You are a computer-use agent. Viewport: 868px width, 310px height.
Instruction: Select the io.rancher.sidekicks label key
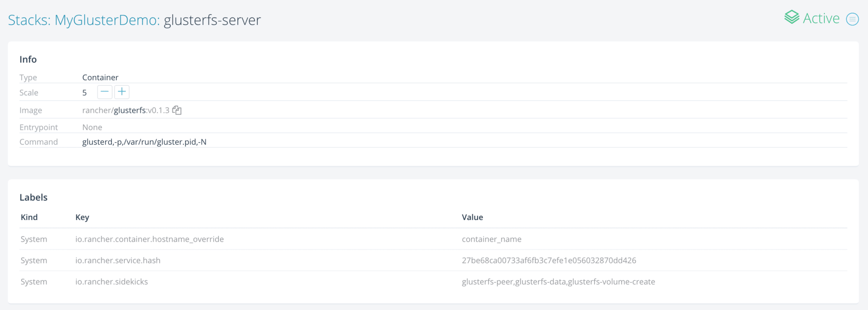click(111, 282)
